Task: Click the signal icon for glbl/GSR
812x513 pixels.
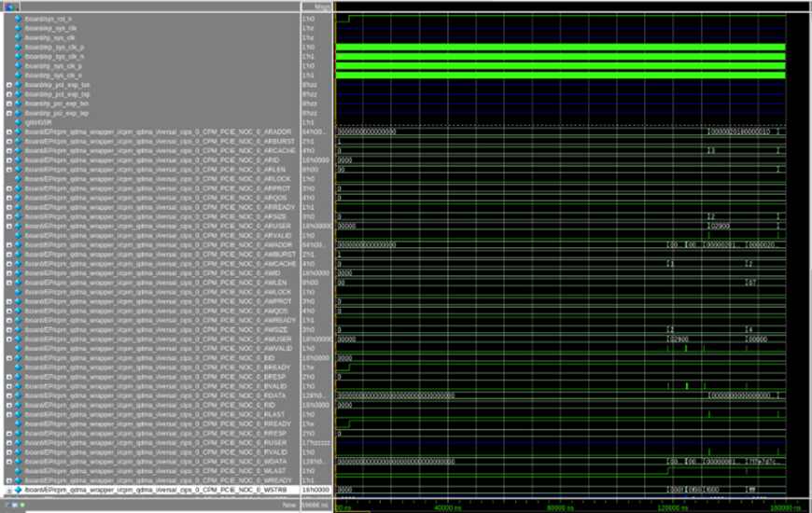Action: [x=18, y=122]
